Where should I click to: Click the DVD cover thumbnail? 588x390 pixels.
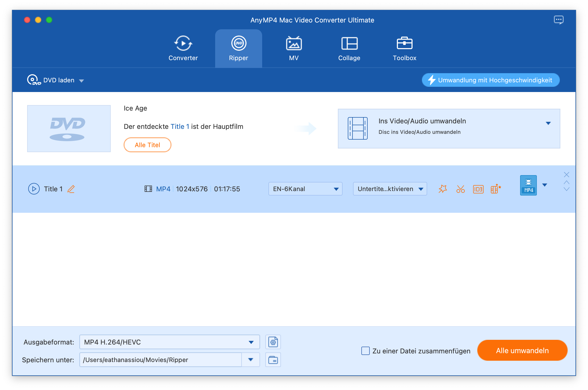[69, 129]
